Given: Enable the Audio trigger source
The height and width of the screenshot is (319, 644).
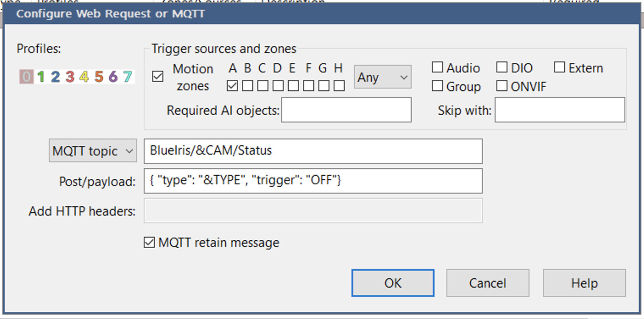Looking at the screenshot, I should tap(438, 67).
